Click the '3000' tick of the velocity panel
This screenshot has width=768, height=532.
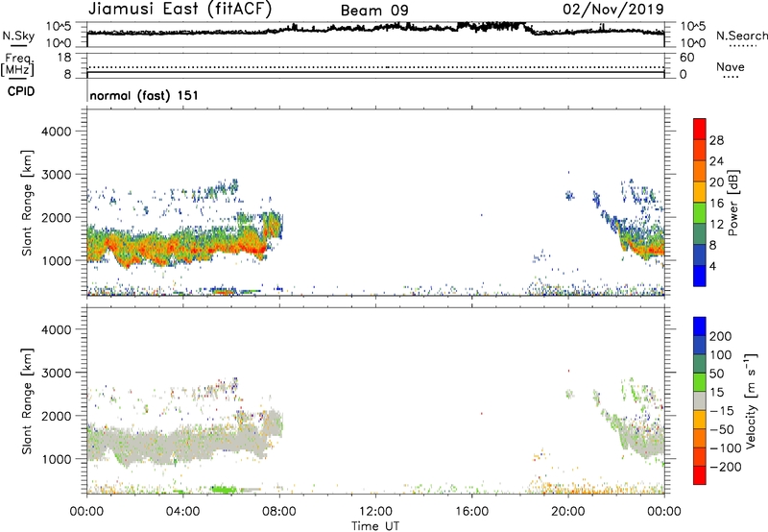[56, 373]
